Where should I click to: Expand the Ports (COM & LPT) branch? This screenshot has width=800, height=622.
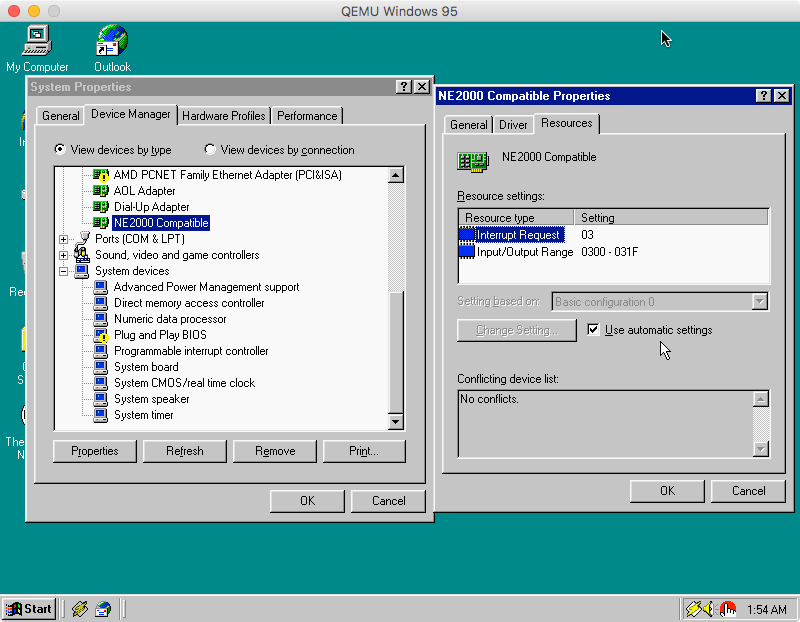63,239
